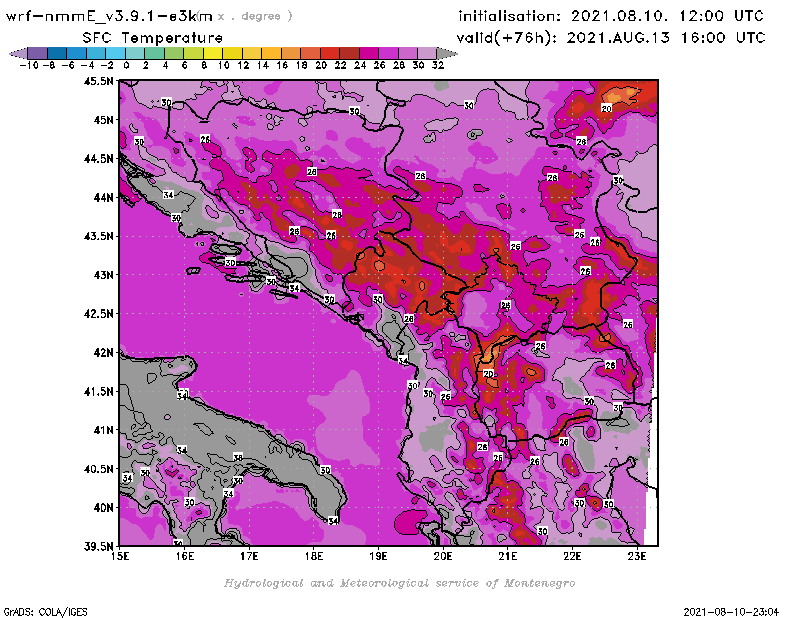Click the '21E' longitude label
The width and height of the screenshot is (800, 618).
click(x=508, y=556)
